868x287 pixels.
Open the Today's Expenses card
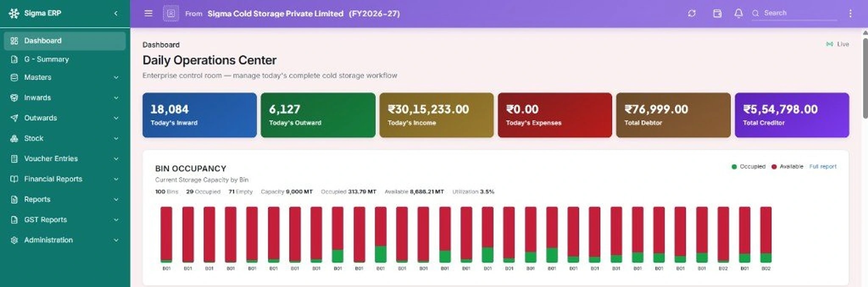click(555, 115)
